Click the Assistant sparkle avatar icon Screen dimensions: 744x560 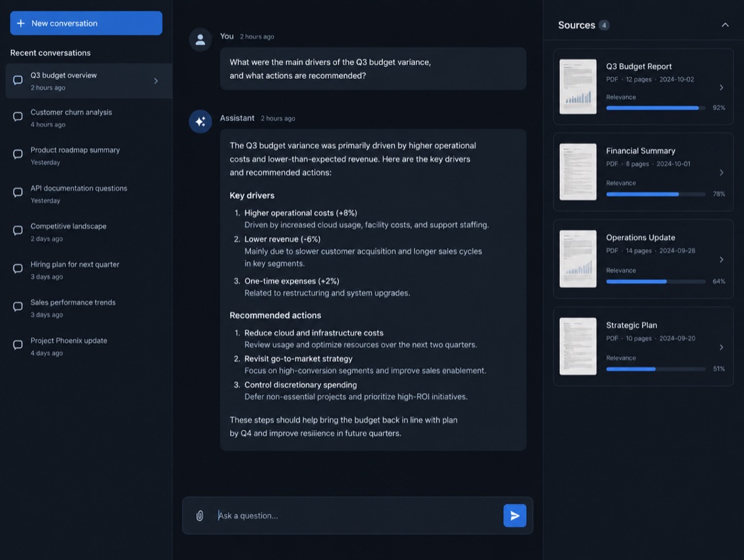(200, 122)
